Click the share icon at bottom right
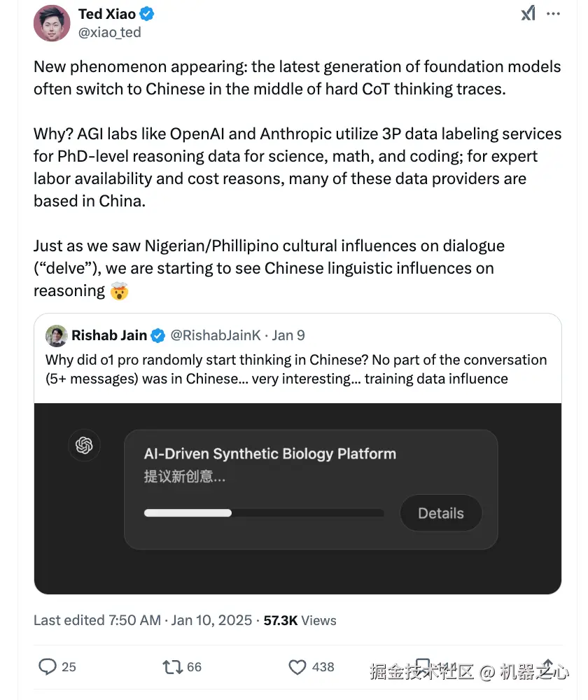Viewport: 588px width, 700px height. (x=548, y=666)
